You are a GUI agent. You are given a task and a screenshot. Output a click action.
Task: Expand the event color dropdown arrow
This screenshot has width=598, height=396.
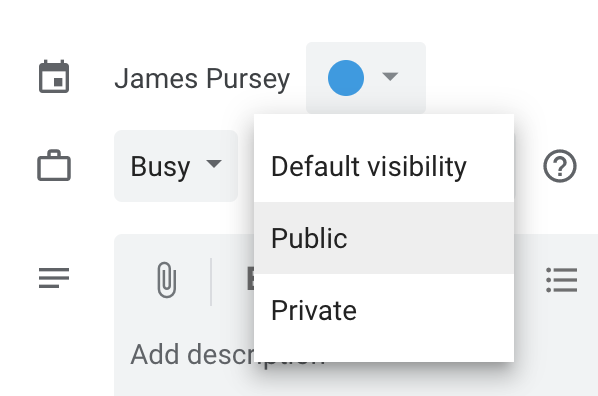[x=390, y=77]
